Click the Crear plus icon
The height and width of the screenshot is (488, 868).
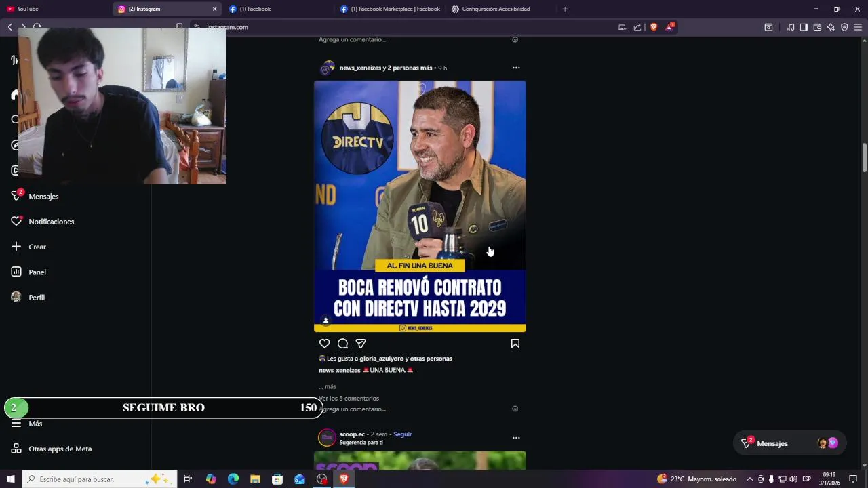coord(16,247)
